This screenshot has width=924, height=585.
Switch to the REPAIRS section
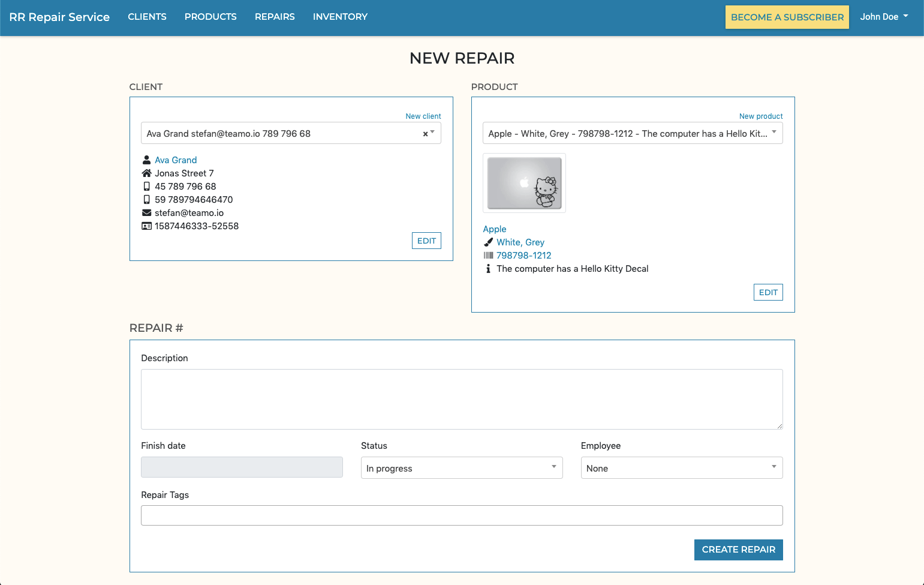tap(275, 17)
